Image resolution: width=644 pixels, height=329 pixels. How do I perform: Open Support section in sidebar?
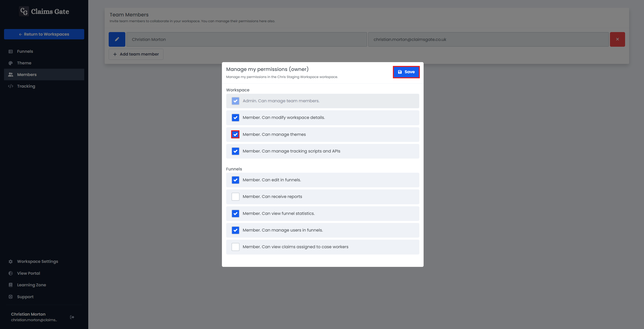25,297
